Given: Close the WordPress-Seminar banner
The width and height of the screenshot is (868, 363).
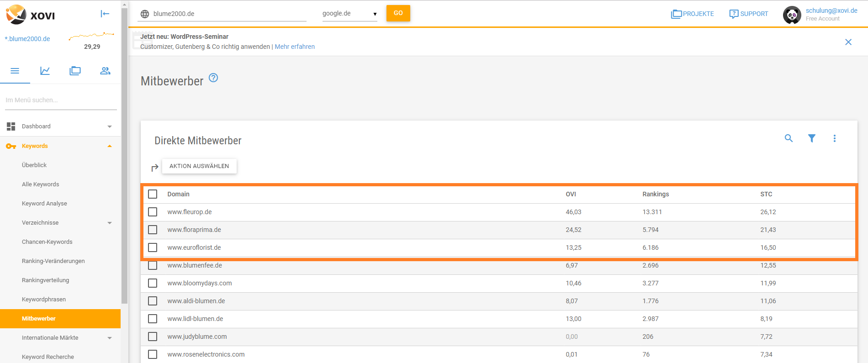Looking at the screenshot, I should (848, 42).
